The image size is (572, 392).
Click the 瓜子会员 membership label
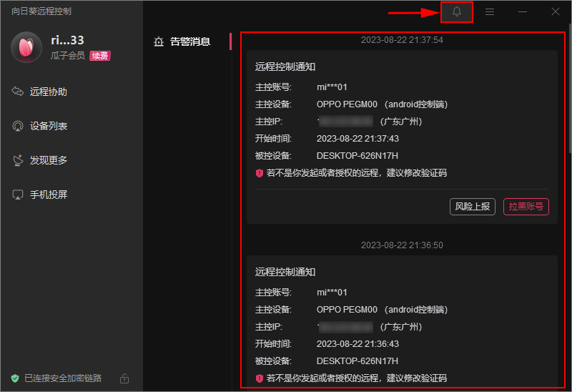point(68,56)
